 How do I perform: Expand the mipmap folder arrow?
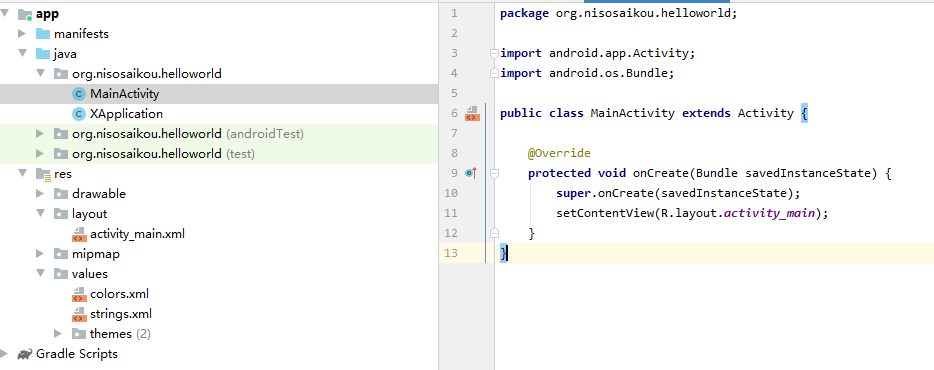pos(41,254)
